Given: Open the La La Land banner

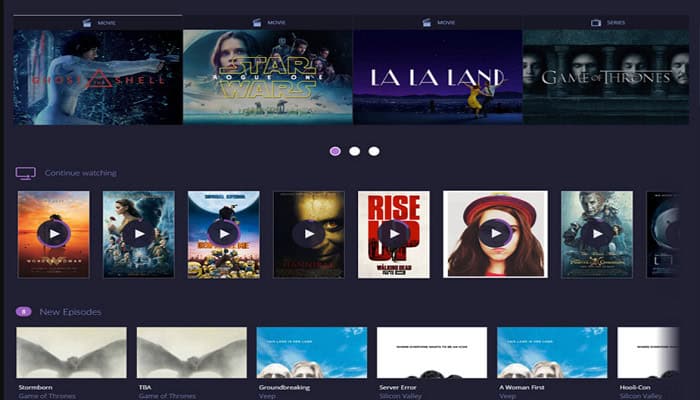Looking at the screenshot, I should 438,77.
